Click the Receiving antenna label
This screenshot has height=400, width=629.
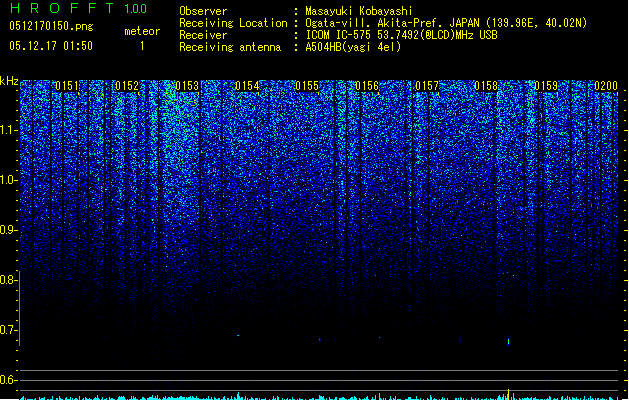click(230, 47)
